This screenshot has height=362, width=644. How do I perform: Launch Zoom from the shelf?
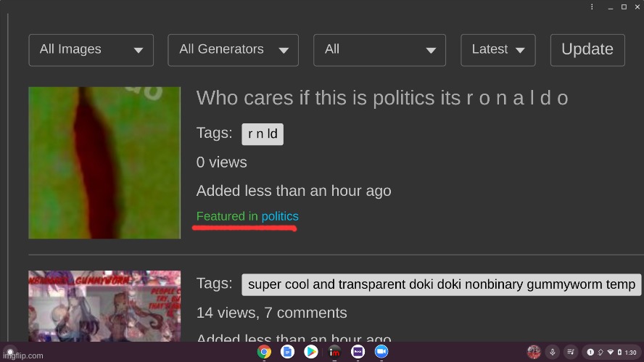(381, 352)
